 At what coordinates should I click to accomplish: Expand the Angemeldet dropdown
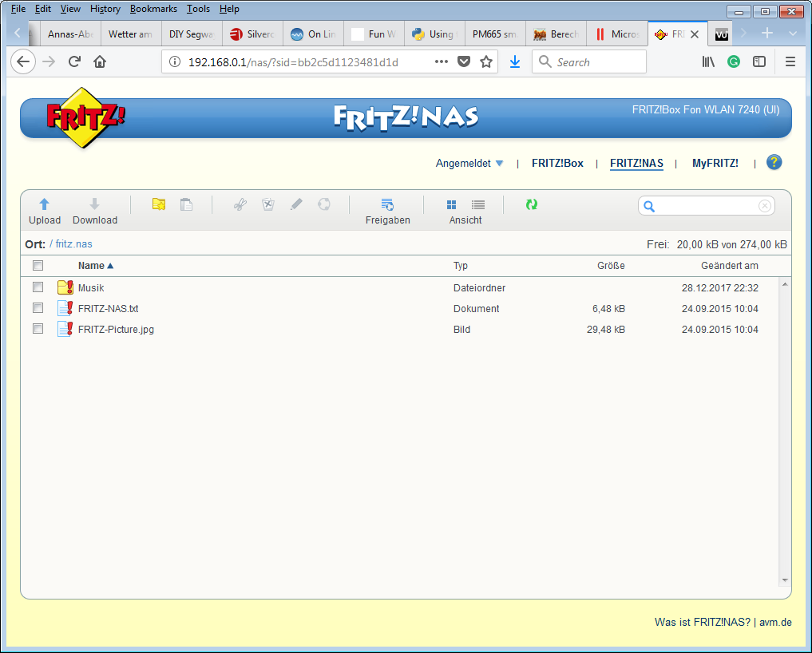tap(469, 163)
